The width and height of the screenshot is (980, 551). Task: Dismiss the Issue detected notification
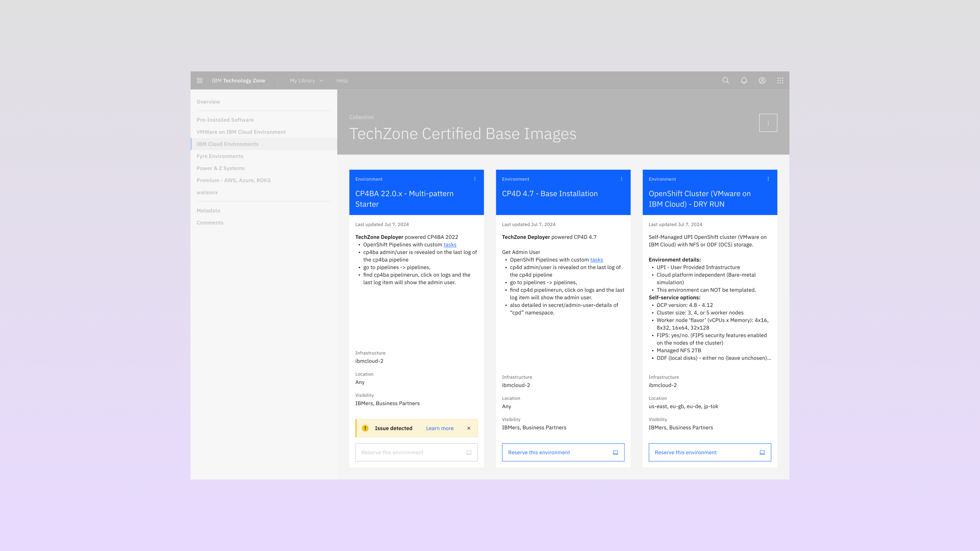tap(469, 428)
